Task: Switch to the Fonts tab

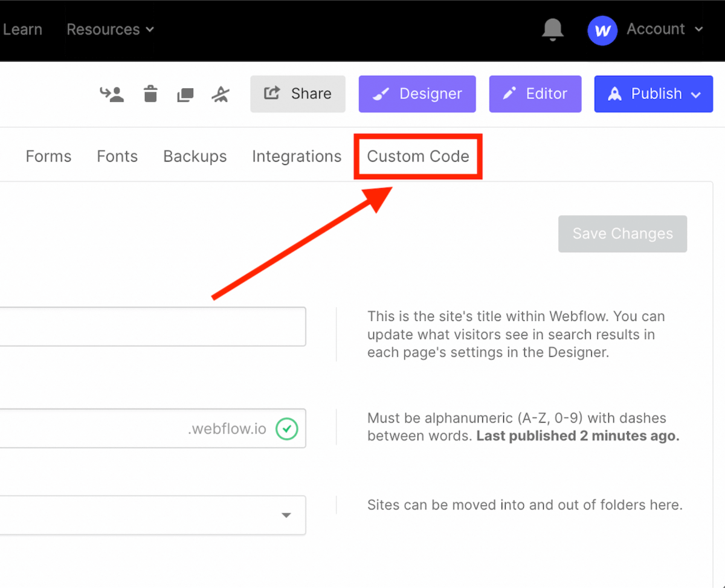Action: pyautogui.click(x=117, y=157)
